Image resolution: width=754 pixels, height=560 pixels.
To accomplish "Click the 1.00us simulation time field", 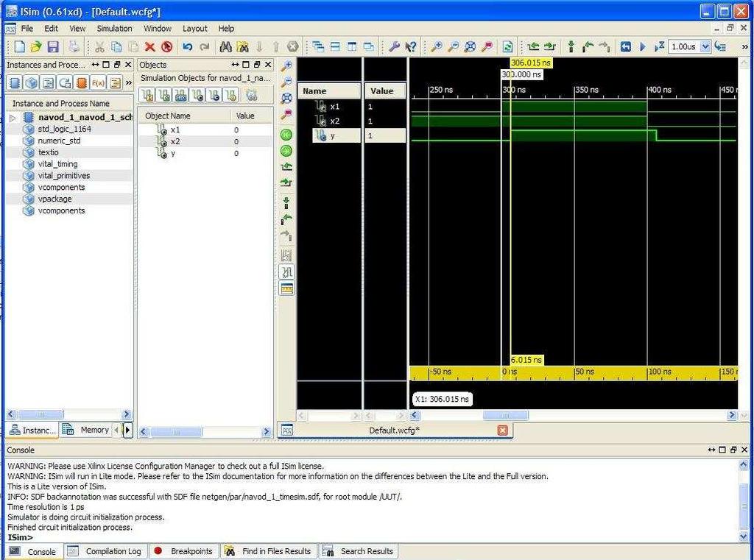I will 684,46.
